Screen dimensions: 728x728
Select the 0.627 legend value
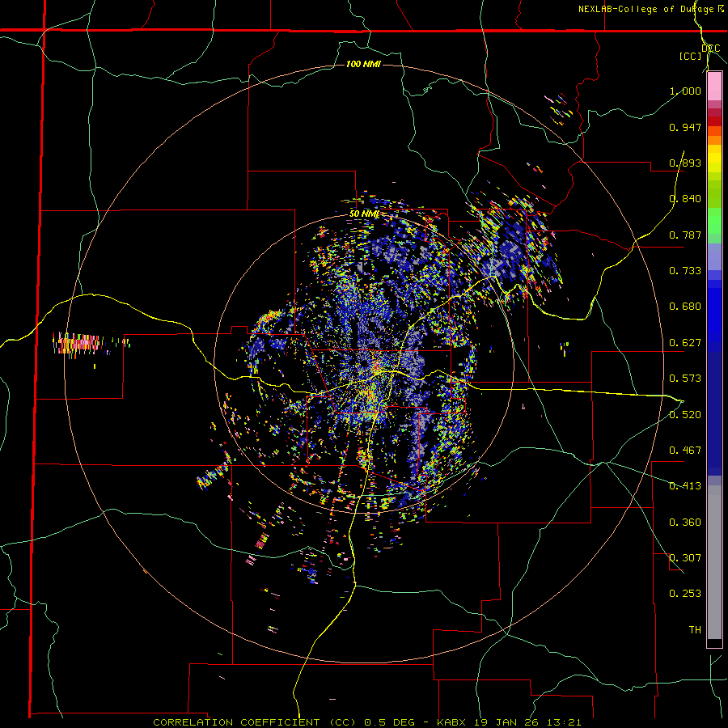tap(685, 343)
